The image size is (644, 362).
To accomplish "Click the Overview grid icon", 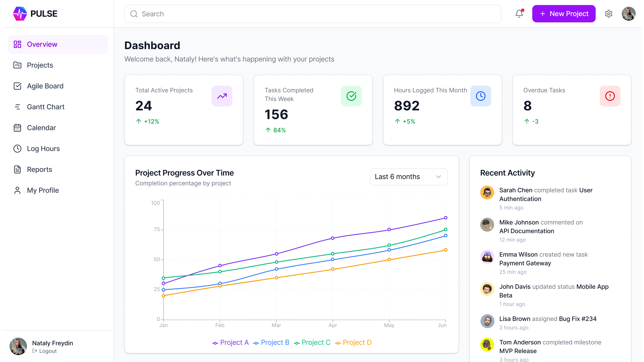I will click(x=17, y=44).
